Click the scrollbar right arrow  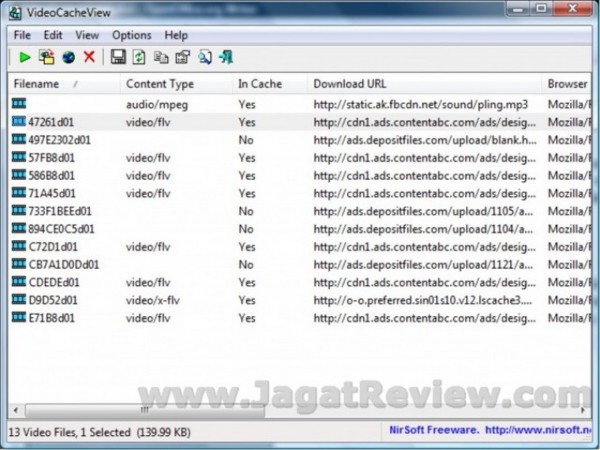click(583, 410)
